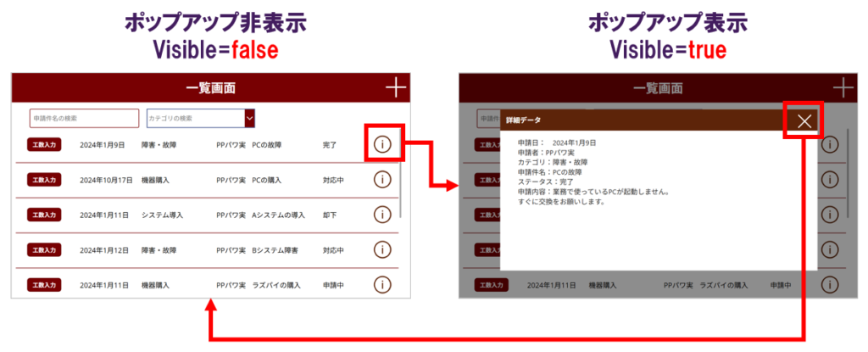Expand the カテゴリの検索 dropdown arrow
Image resolution: width=868 pixels, height=352 pixels.
(x=249, y=118)
